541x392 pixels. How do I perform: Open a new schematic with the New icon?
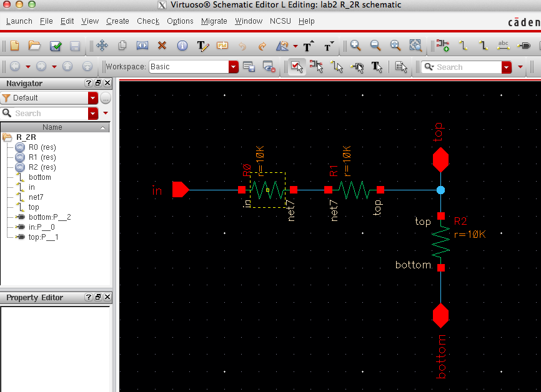(14, 46)
